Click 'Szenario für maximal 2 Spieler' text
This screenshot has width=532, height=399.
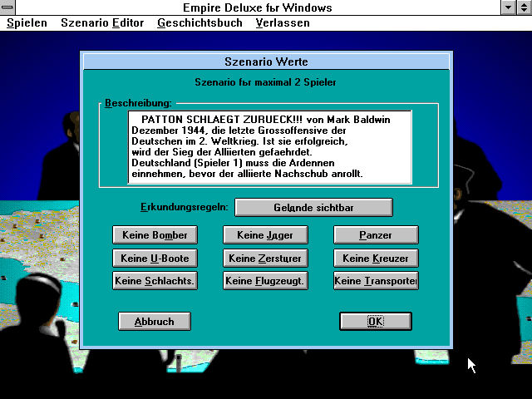click(265, 82)
